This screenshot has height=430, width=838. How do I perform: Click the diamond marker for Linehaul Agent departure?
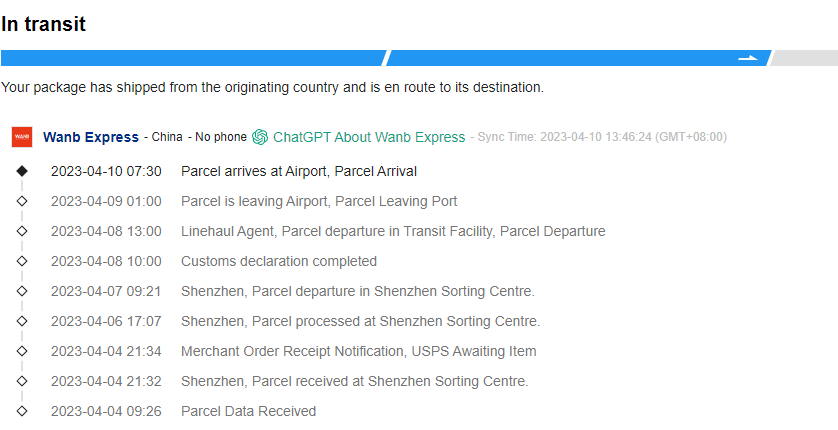coord(22,231)
